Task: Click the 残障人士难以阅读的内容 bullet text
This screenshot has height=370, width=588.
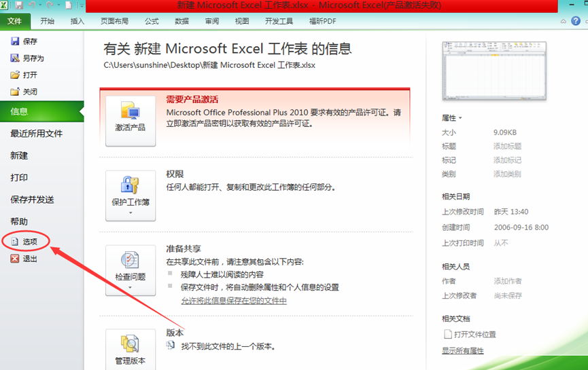Action: (222, 274)
